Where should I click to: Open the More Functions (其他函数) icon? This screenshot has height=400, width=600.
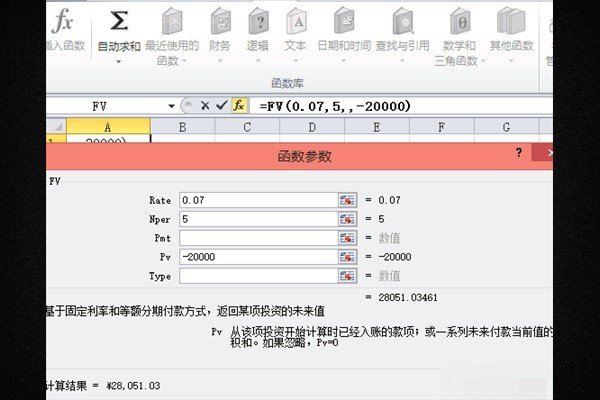[x=511, y=22]
